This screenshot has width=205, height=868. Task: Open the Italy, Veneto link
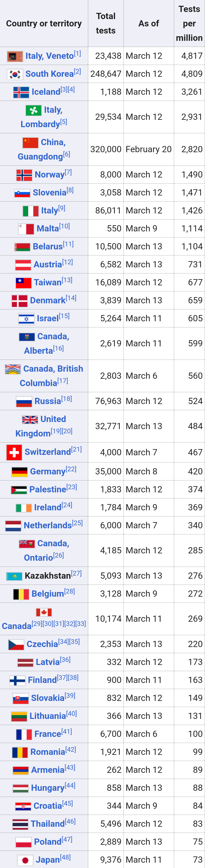coord(49,56)
